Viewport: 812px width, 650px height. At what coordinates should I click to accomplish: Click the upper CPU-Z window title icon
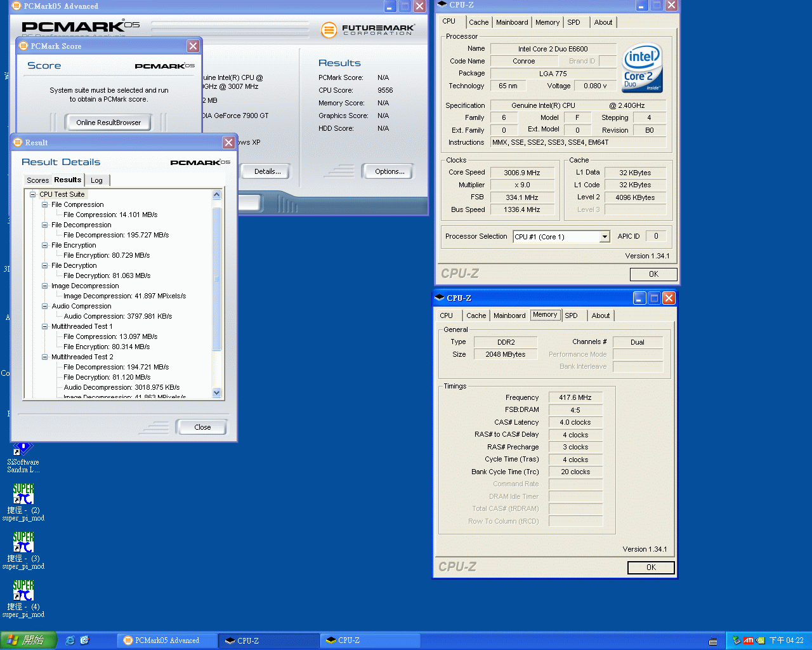442,4
